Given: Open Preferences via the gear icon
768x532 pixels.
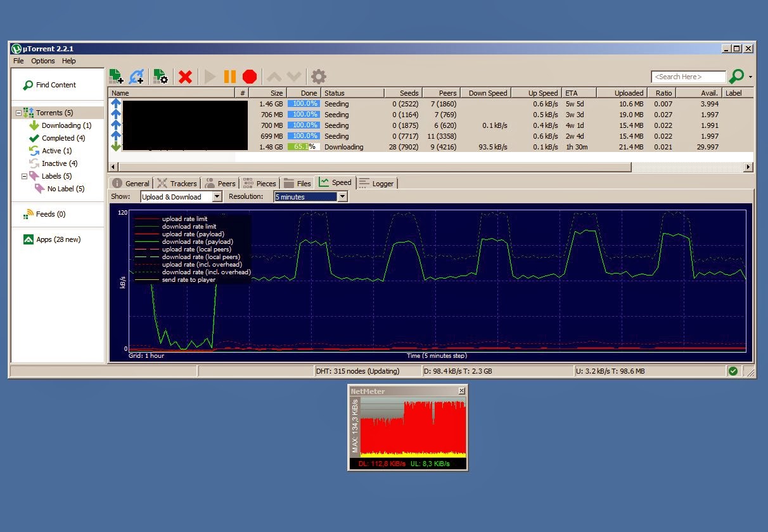Looking at the screenshot, I should pyautogui.click(x=319, y=77).
